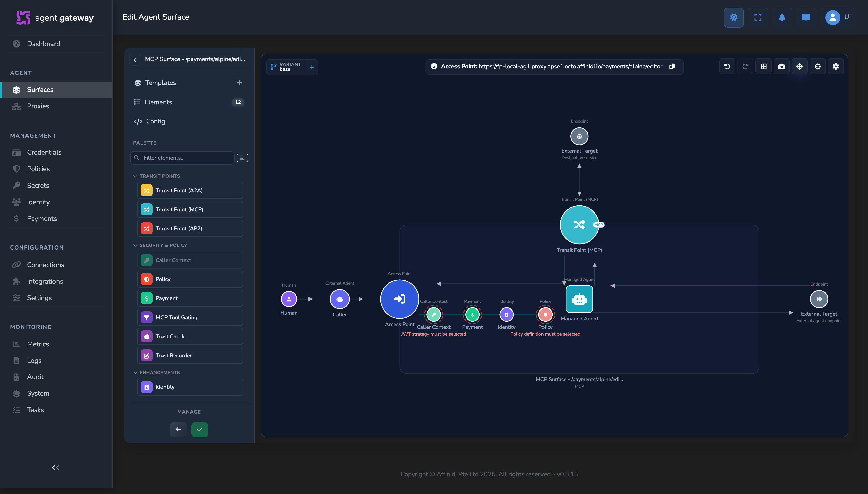Image resolution: width=868 pixels, height=494 pixels.
Task: Select Transit Point (AP2) palette item
Action: (x=190, y=229)
